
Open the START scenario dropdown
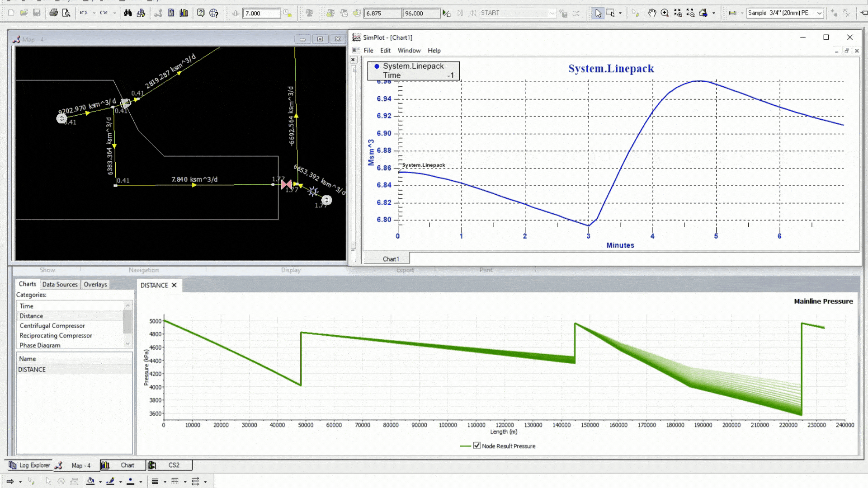click(553, 13)
